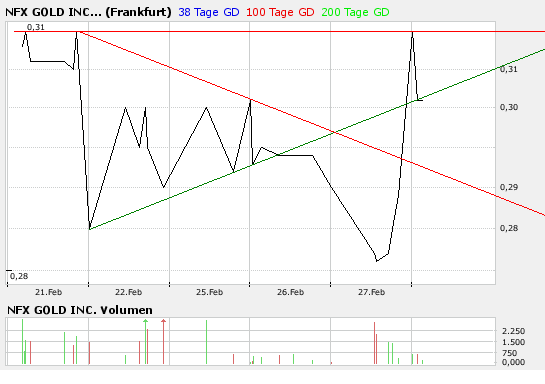Click the 2.250 volume axis label
The height and width of the screenshot is (384, 545).
(513, 331)
